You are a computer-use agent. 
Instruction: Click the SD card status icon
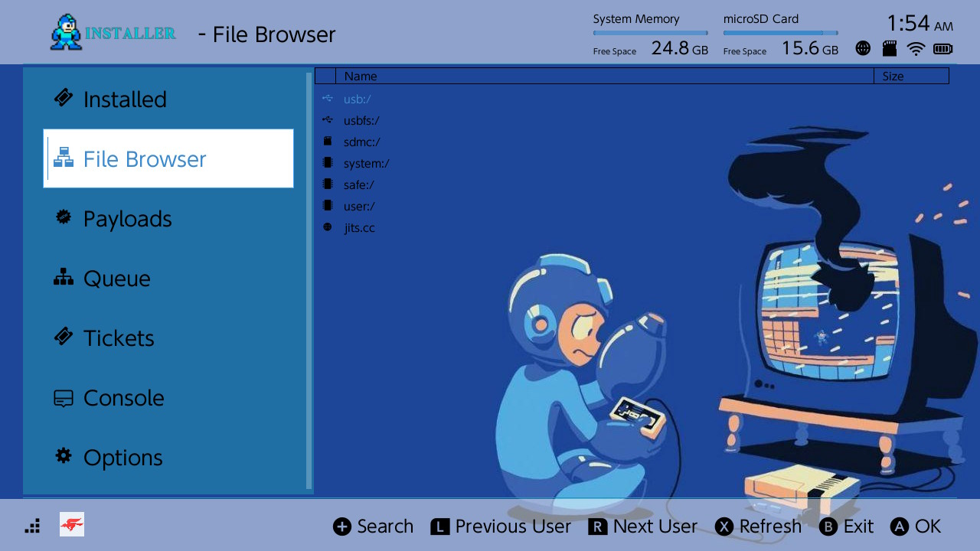[x=889, y=49]
